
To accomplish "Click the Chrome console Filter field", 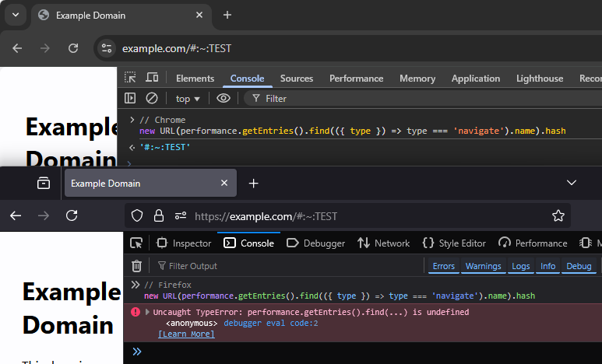I will tap(422, 99).
